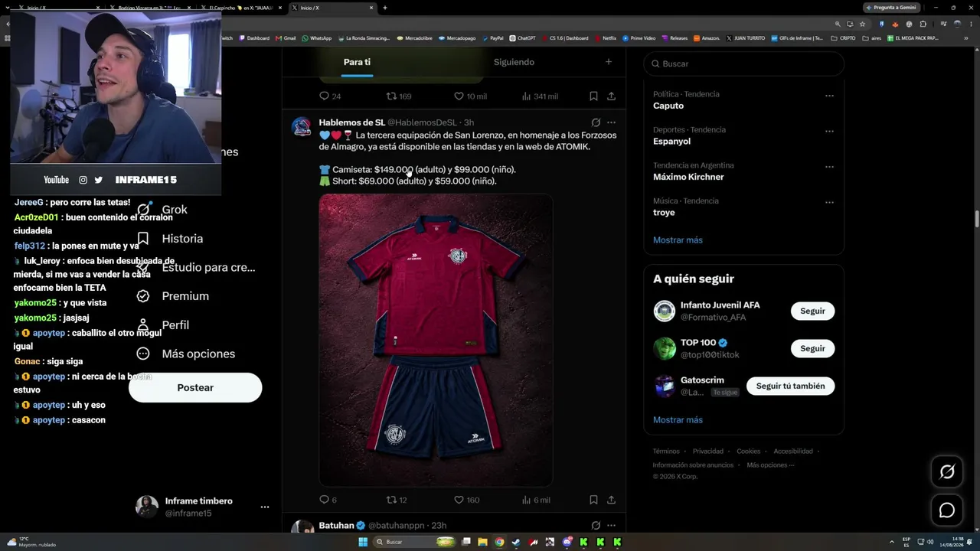Open the ChatGPT bookmark
Screen dimensions: 980x551
[522, 38]
